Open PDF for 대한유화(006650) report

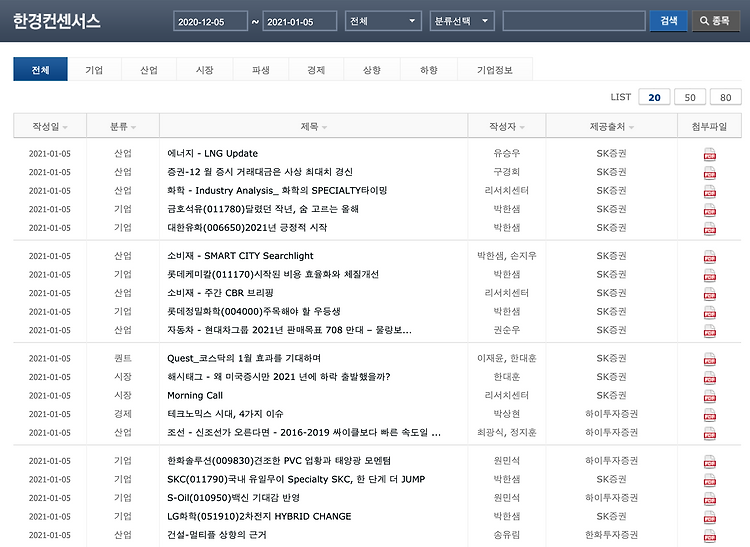709,230
